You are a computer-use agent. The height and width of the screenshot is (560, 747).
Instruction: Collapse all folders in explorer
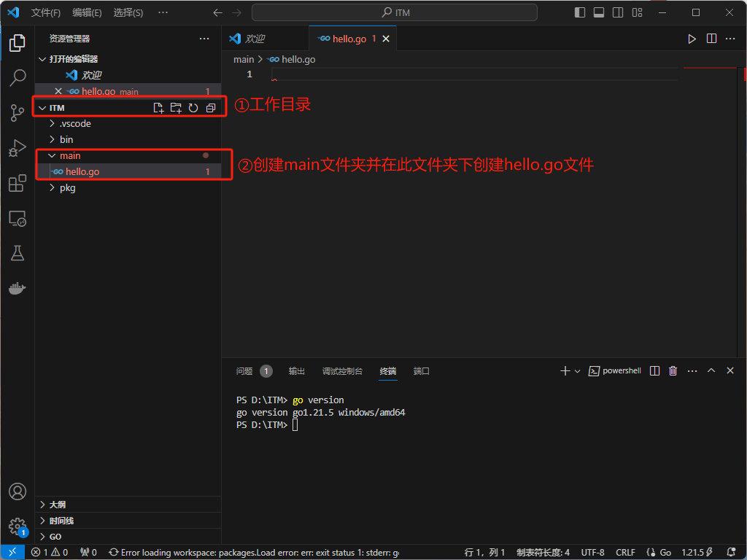[211, 108]
